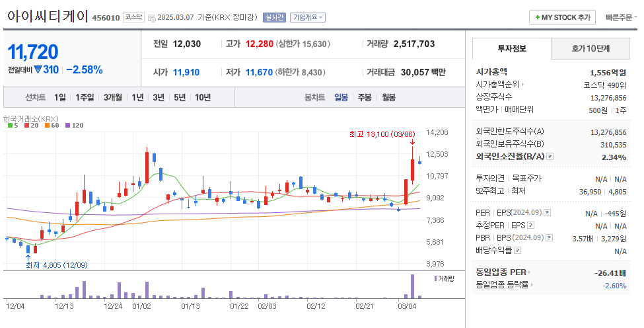Click the purple 거래량 volume legend
This screenshot has width=644, height=328.
tap(445, 278)
